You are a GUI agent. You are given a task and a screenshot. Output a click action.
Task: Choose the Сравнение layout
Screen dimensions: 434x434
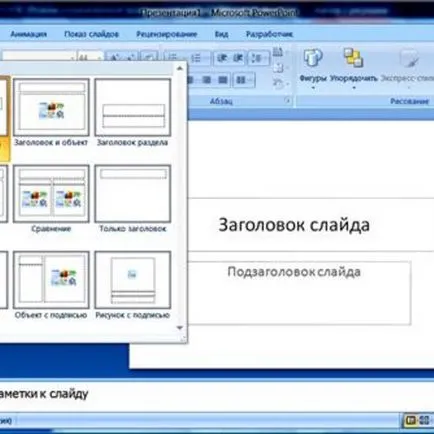51,199
